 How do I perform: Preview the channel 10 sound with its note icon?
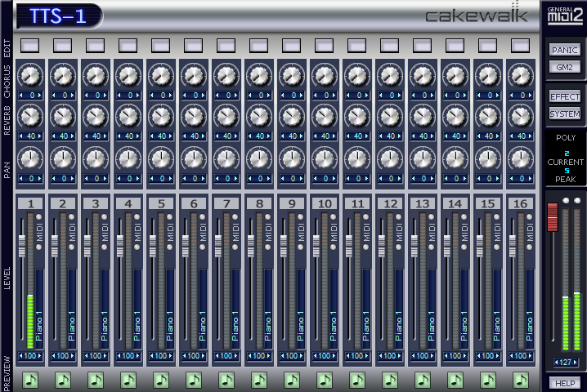tap(325, 380)
